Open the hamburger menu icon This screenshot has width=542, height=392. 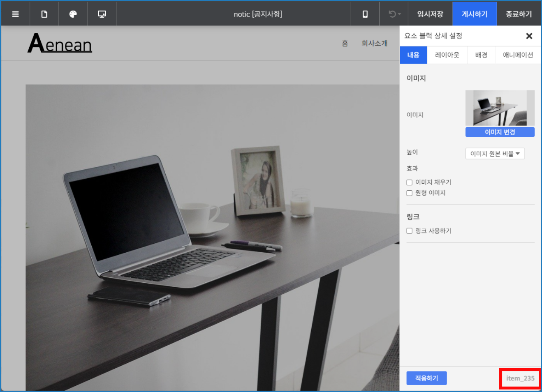[16, 14]
